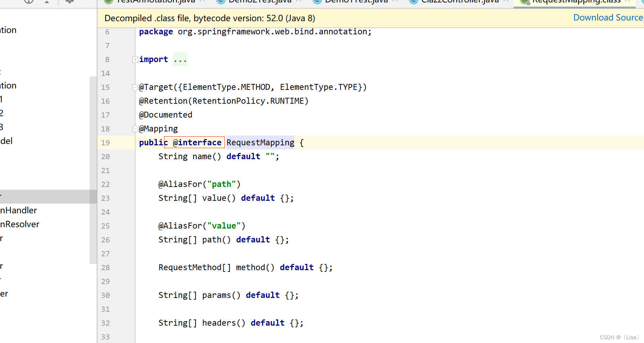Click the public keyword on line 19
Viewport: 644px width, 343px height.
tap(153, 143)
